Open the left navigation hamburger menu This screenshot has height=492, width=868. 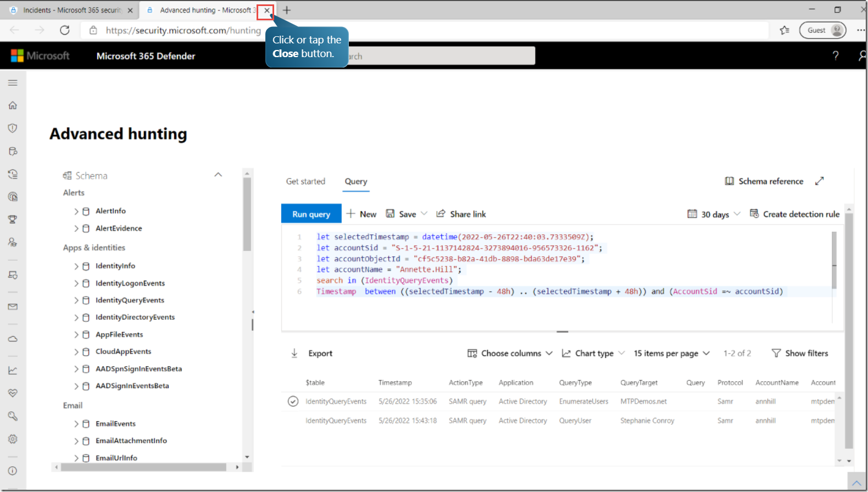pyautogui.click(x=13, y=83)
